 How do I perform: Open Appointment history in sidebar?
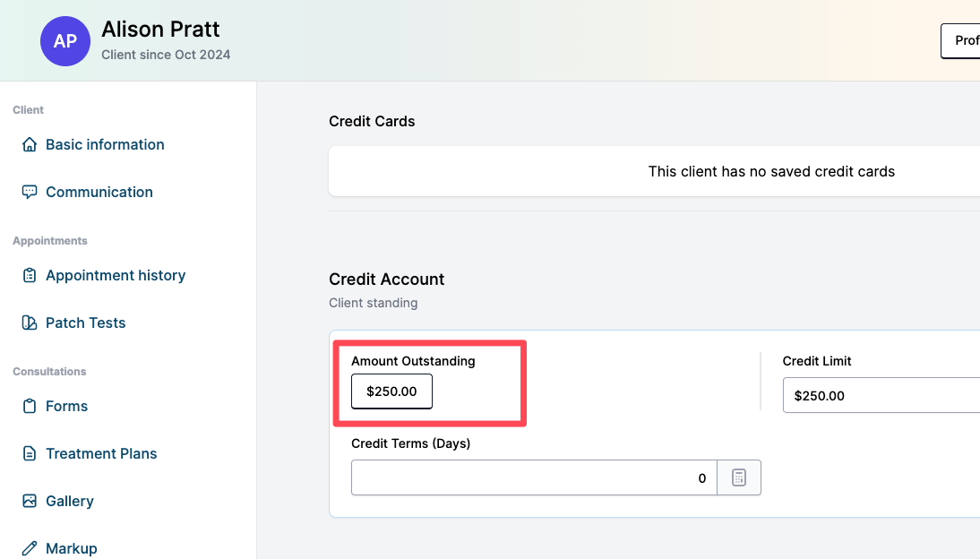pos(116,275)
